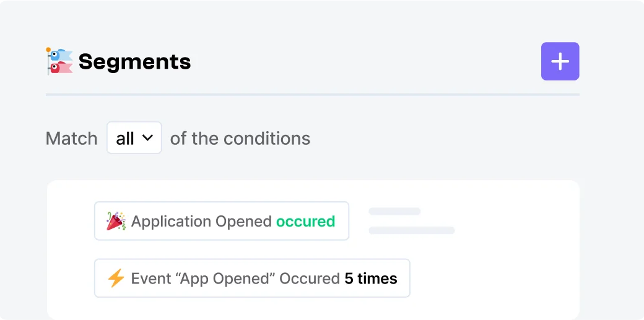Viewport: 644px width, 320px height.
Task: Click the white plus symbol inside purple button
Action: tap(560, 61)
